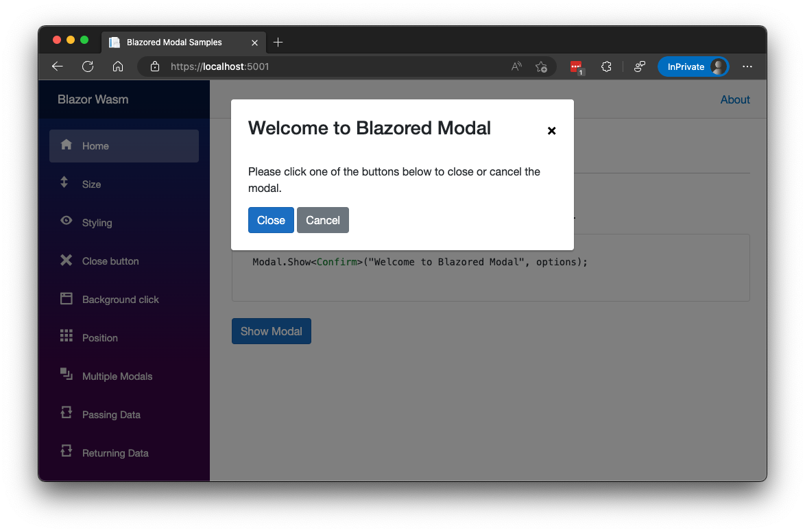Click the Welcome to Blazored Modal heading
The height and width of the screenshot is (532, 805).
[x=370, y=128]
